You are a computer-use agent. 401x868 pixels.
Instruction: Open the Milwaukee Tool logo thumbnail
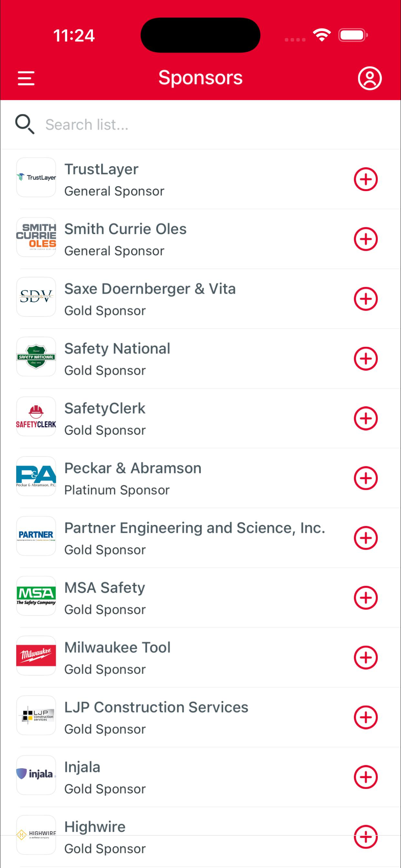(36, 656)
